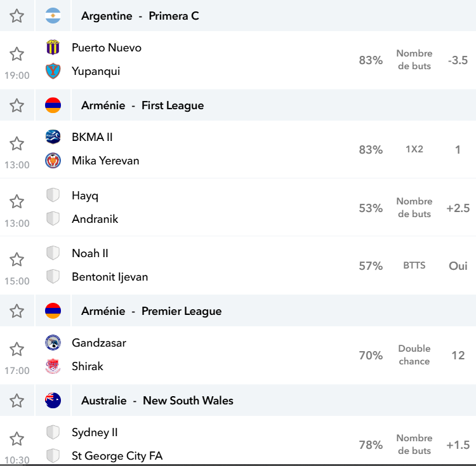Open the Arménie First League header

point(142,105)
